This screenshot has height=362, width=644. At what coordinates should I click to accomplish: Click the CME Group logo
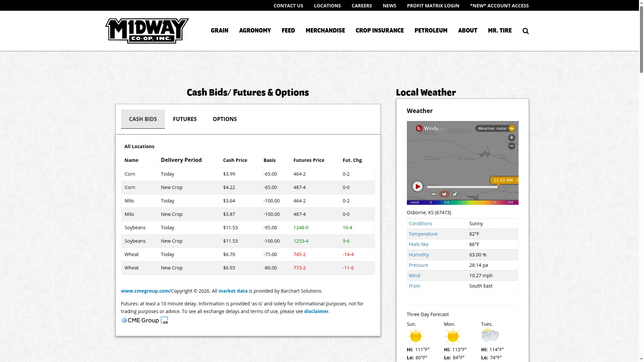point(140,320)
